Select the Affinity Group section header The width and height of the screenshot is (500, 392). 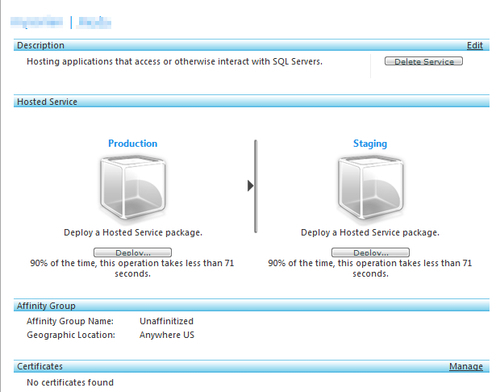click(251, 305)
